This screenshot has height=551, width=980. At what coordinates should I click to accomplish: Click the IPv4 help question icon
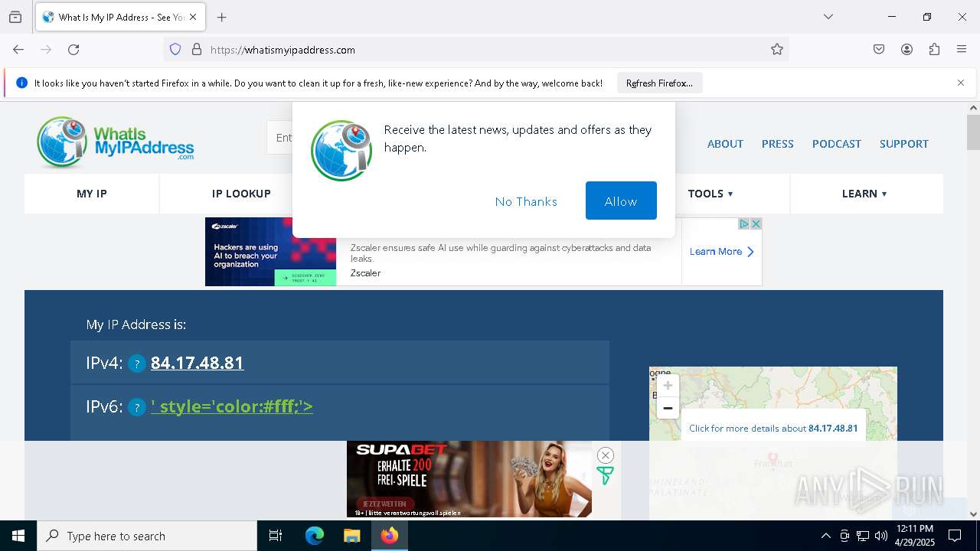[x=136, y=364]
